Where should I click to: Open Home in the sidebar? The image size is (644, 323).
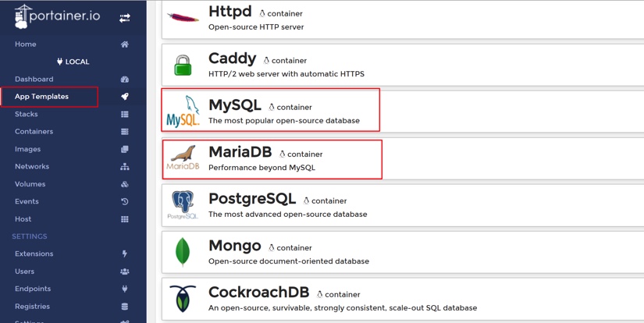click(x=26, y=44)
